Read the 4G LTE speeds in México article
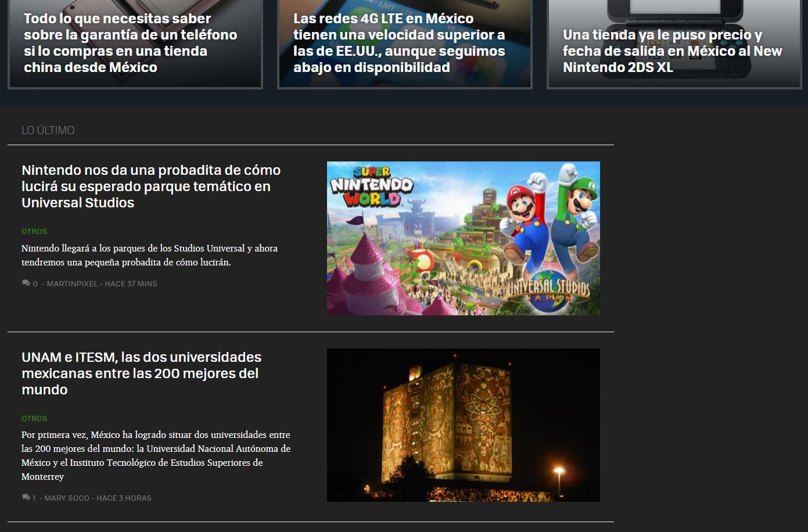This screenshot has width=808, height=532. point(399,43)
